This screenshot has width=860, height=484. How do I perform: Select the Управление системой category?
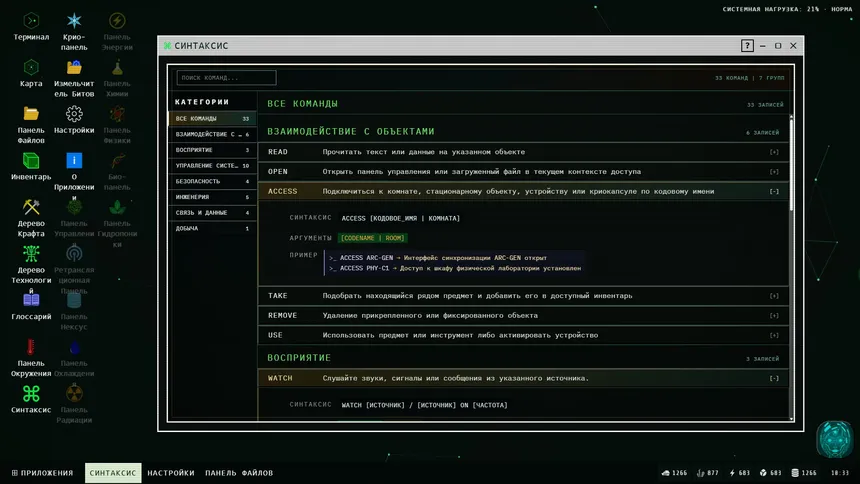(x=212, y=166)
